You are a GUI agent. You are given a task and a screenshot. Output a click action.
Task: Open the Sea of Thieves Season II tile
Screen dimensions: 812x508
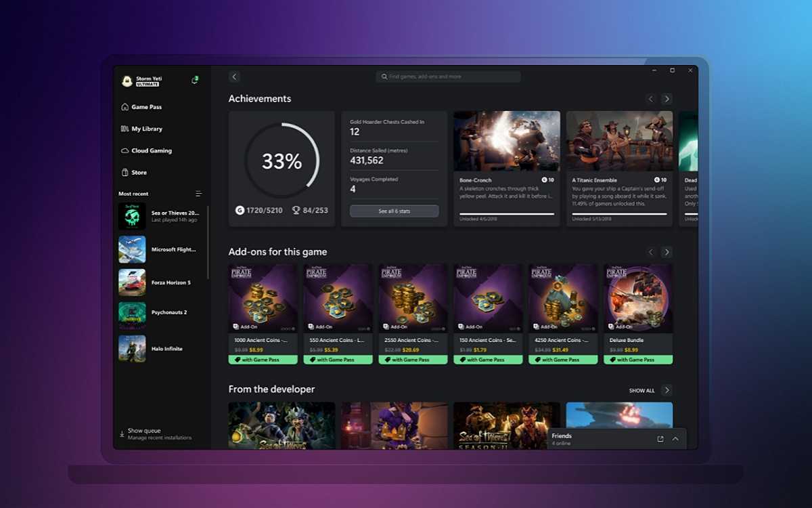click(507, 425)
